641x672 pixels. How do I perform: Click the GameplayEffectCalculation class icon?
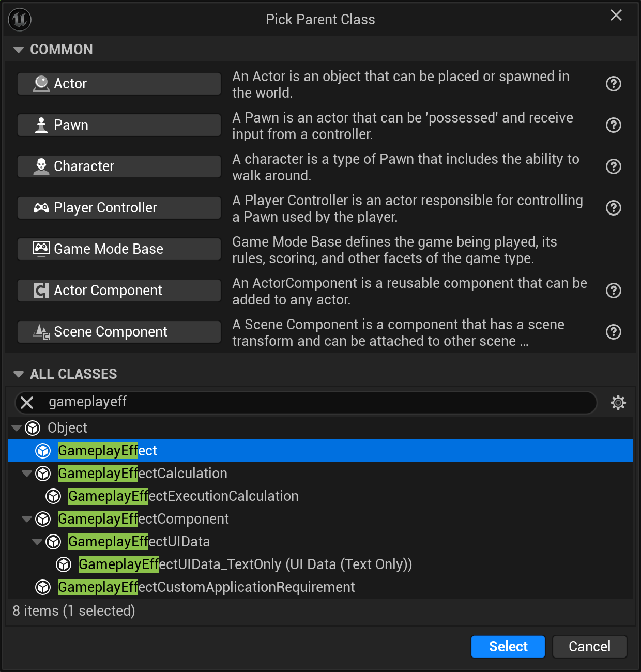[x=43, y=474]
